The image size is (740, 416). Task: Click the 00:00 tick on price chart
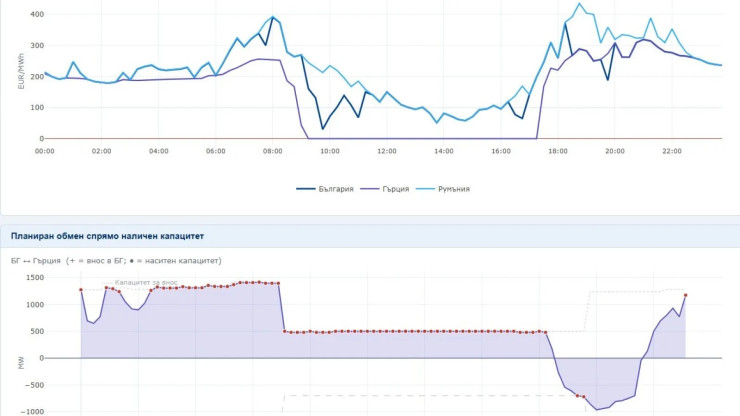coord(44,151)
